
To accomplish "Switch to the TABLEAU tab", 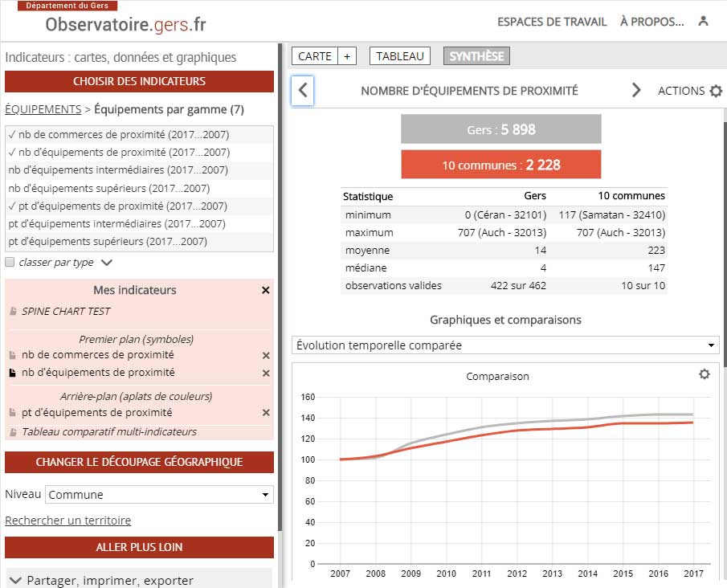I will (400, 56).
